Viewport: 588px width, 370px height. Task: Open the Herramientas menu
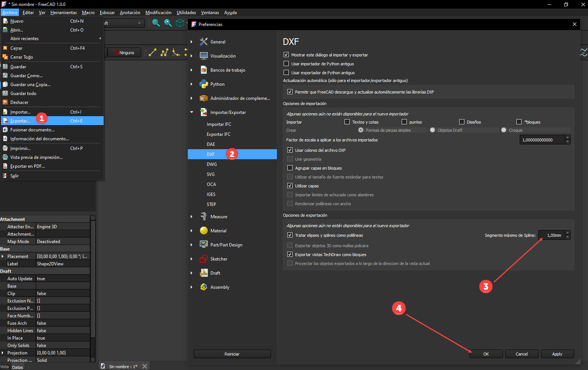tap(63, 12)
